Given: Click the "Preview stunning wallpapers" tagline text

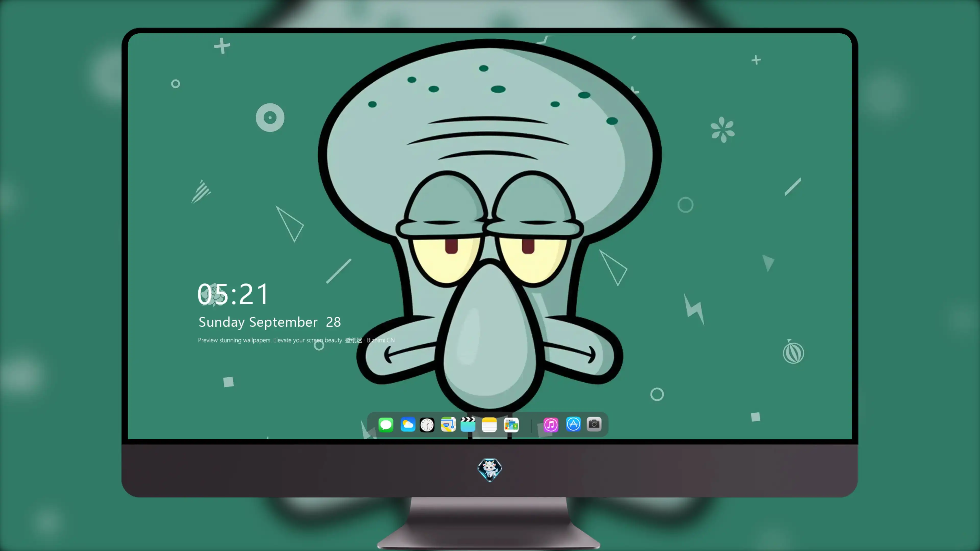Looking at the screenshot, I should point(296,340).
